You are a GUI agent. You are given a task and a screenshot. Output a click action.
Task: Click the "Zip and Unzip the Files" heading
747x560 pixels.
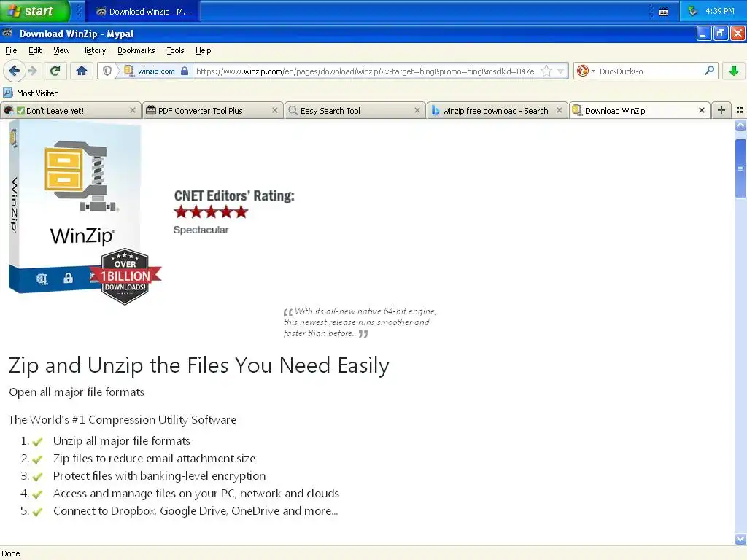click(198, 366)
